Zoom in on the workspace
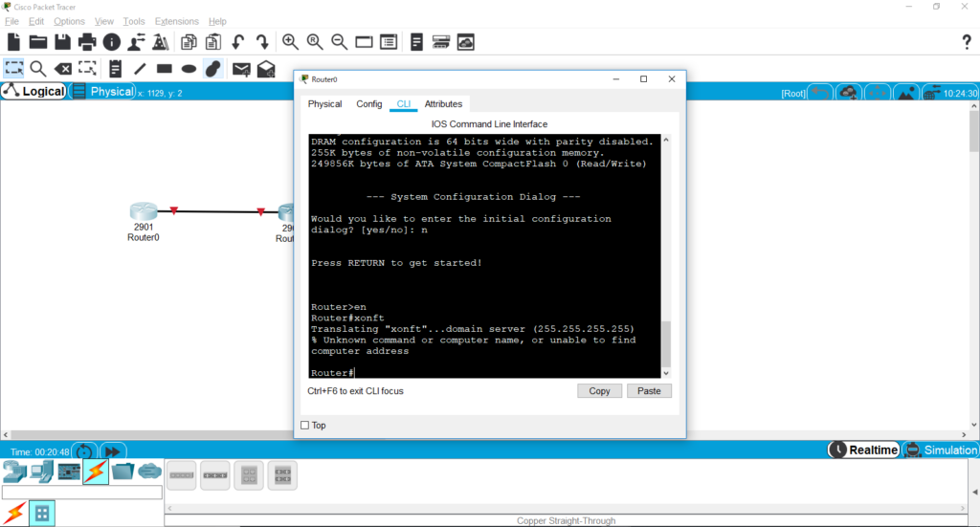 (290, 42)
